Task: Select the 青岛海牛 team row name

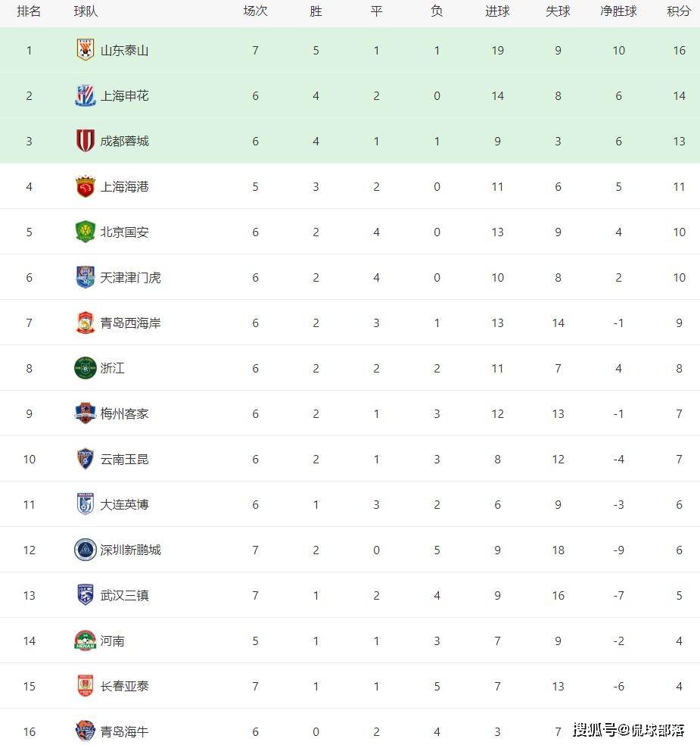Action: click(x=124, y=731)
